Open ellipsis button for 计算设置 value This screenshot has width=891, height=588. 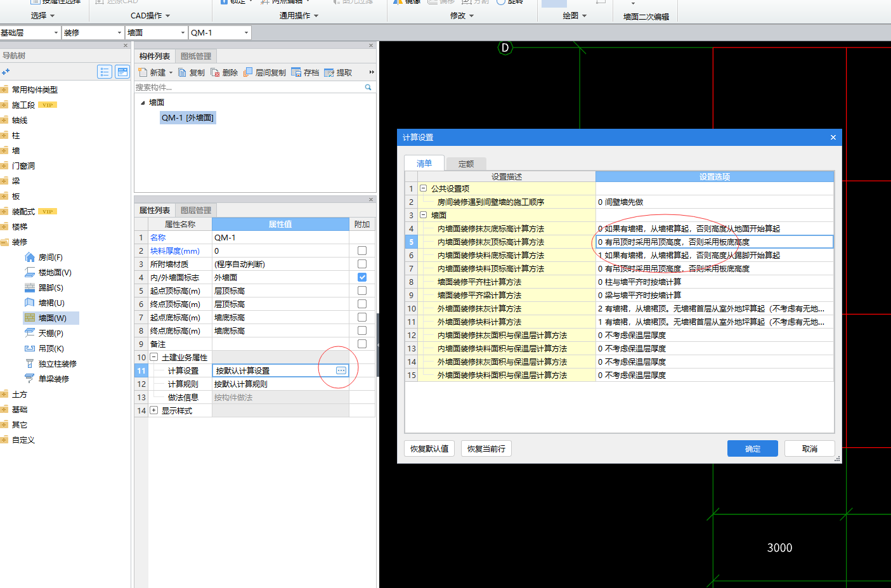[x=341, y=370]
